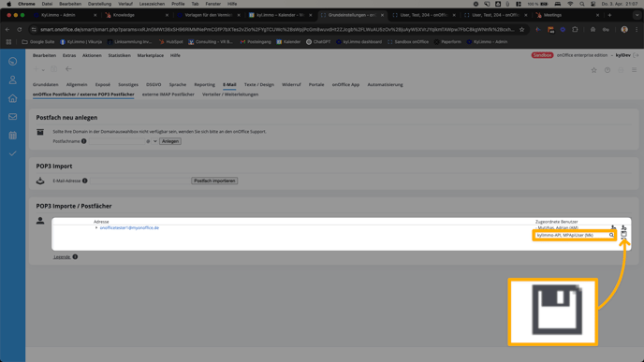Click add-user icon in mailbox row
Screen dimensions: 644x362
coord(623,227)
